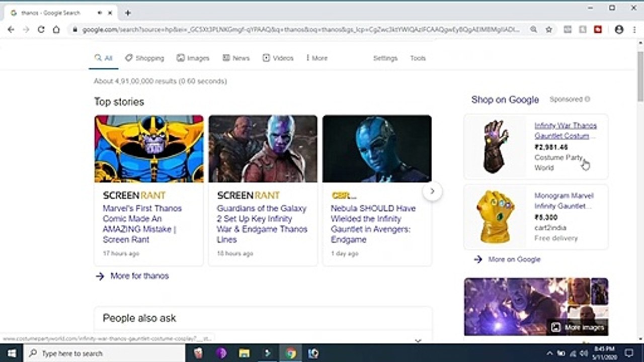644x362 pixels.
Task: Click the browser forward arrow
Action: tap(26, 30)
